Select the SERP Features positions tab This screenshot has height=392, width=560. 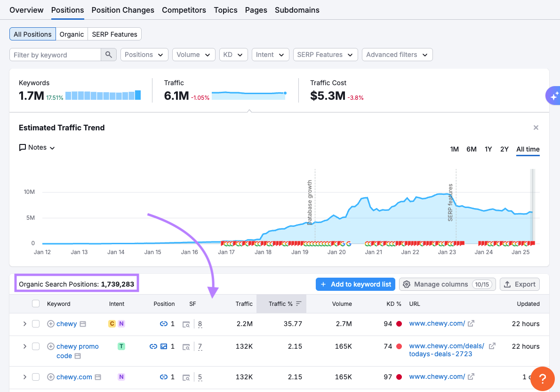114,34
